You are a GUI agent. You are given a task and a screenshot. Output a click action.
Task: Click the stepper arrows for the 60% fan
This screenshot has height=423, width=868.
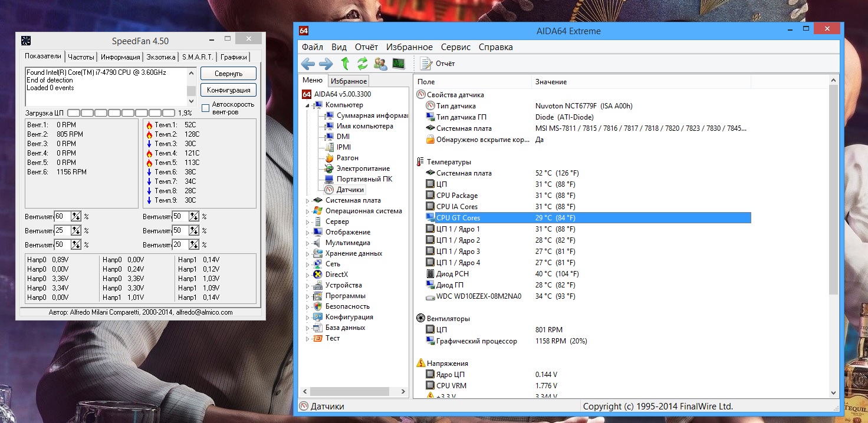76,216
